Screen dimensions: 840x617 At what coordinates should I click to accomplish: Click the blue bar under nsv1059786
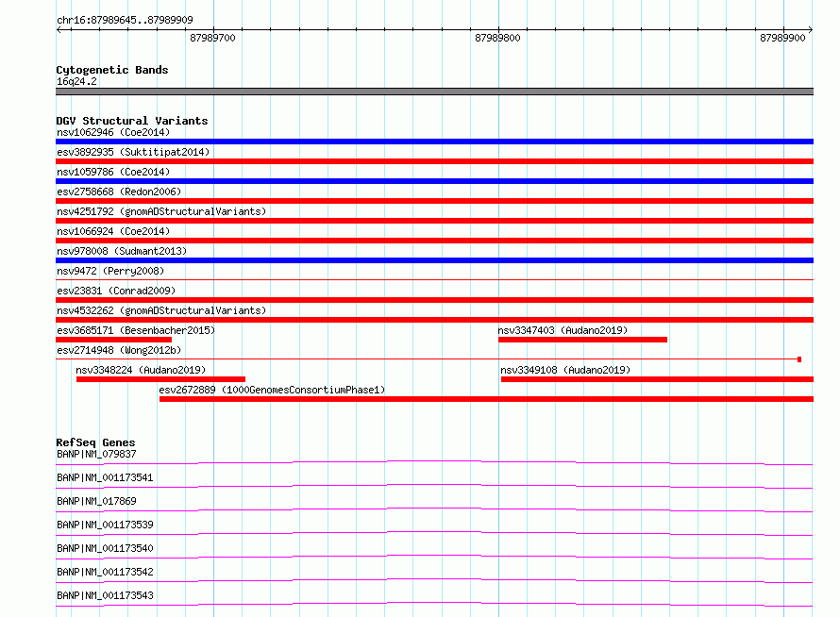(434, 181)
